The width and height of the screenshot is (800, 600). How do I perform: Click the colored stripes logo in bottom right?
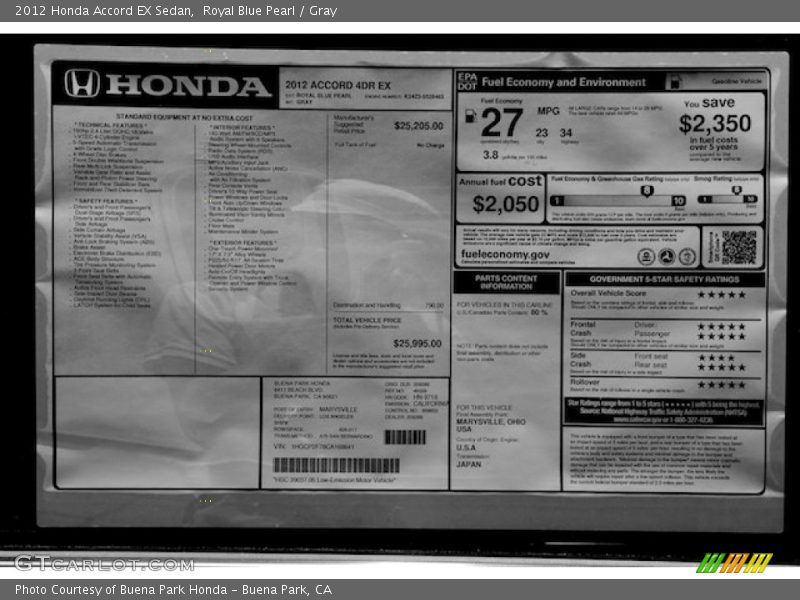click(734, 562)
